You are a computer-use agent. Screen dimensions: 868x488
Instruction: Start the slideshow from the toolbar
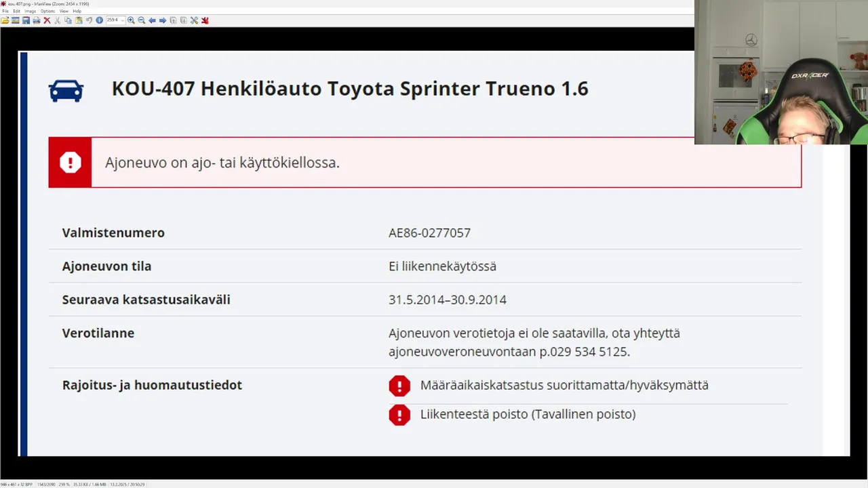click(15, 20)
